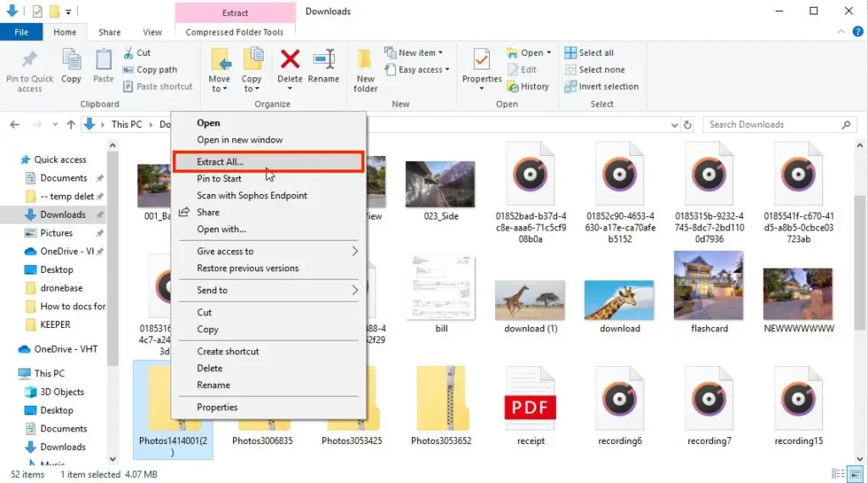Click the Up one level arrow
Image resolution: width=868 pixels, height=483 pixels.
point(71,125)
